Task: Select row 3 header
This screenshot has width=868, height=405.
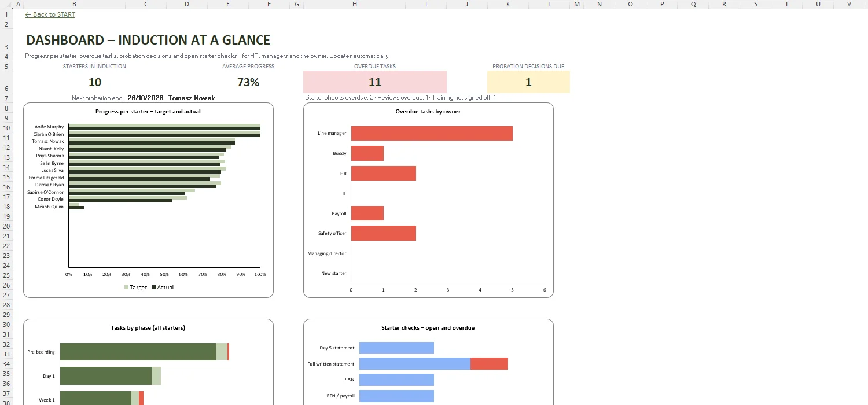Action: point(6,41)
